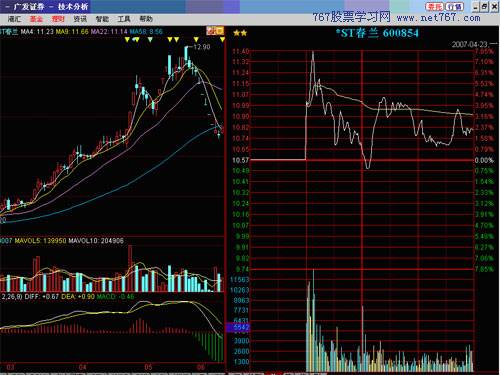Click the MAVOL5 volume indicator label
500x375 pixels.
point(40,240)
